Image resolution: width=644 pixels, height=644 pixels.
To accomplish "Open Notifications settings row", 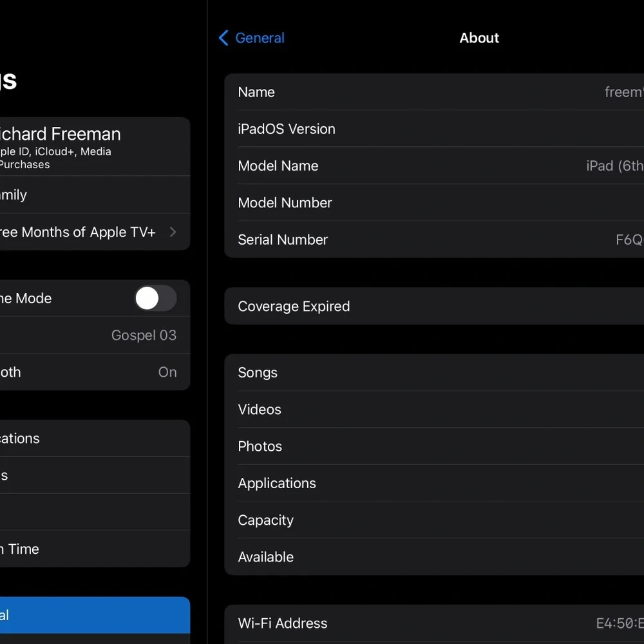I will [x=95, y=438].
